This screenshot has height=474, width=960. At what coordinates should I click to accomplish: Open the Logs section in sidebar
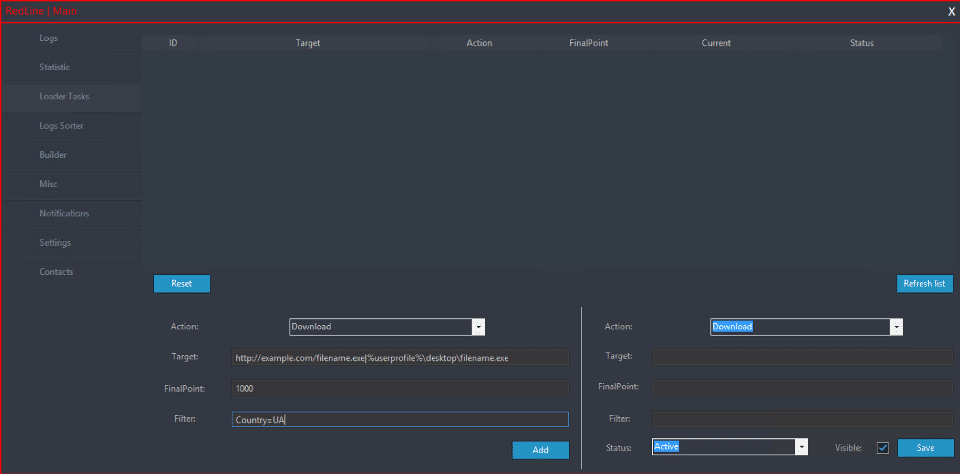pos(70,38)
